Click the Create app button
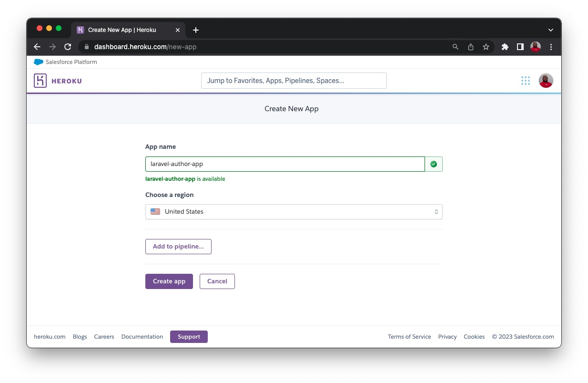The image size is (588, 383). click(x=169, y=281)
